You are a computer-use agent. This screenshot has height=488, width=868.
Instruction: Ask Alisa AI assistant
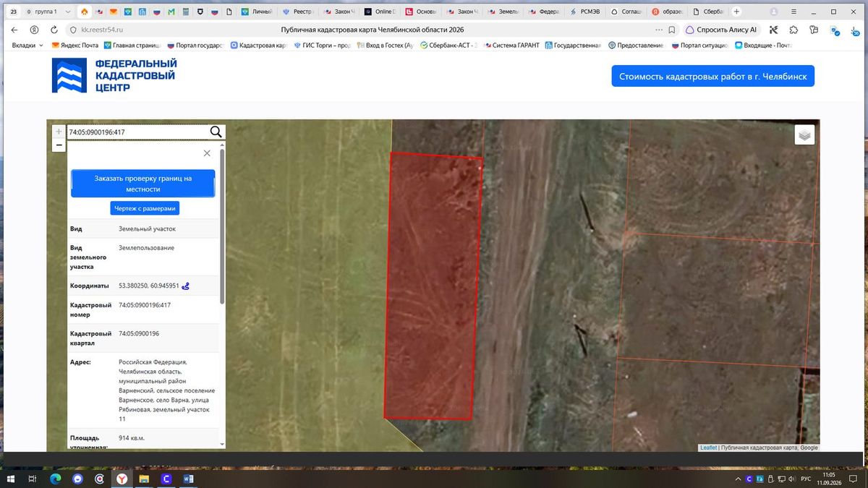[721, 30]
